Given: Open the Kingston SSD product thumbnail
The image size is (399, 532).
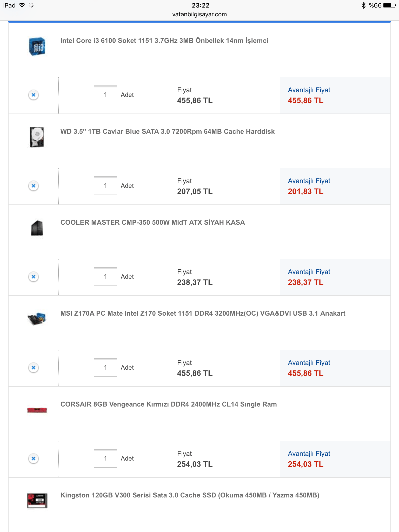Looking at the screenshot, I should pyautogui.click(x=37, y=501).
